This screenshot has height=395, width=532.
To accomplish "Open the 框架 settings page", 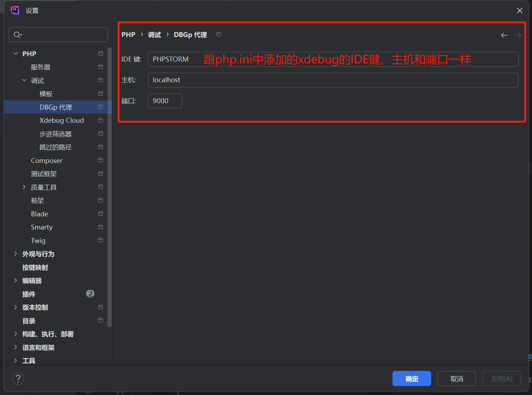I will [37, 201].
